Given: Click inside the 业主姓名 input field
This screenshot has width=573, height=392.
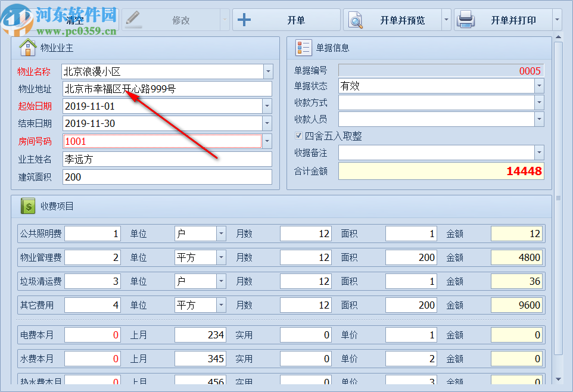Looking at the screenshot, I should (x=167, y=159).
